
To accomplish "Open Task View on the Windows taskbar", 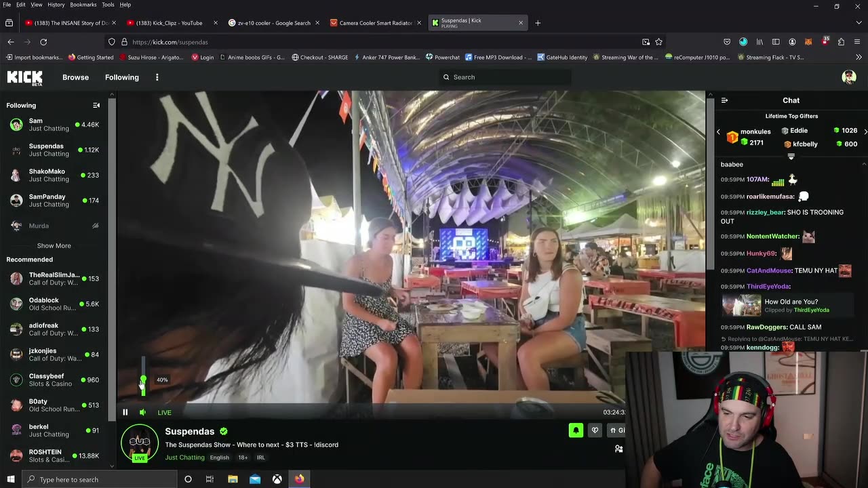I will point(210,479).
